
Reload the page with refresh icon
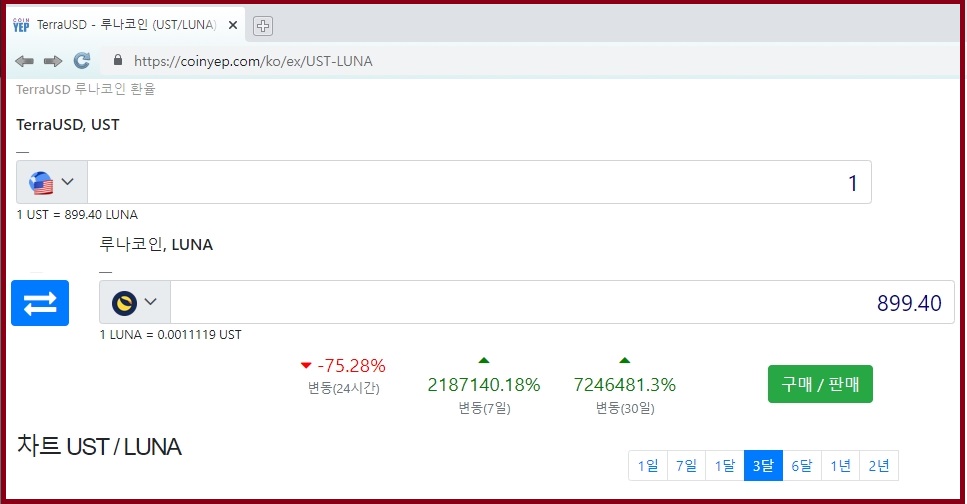(82, 60)
